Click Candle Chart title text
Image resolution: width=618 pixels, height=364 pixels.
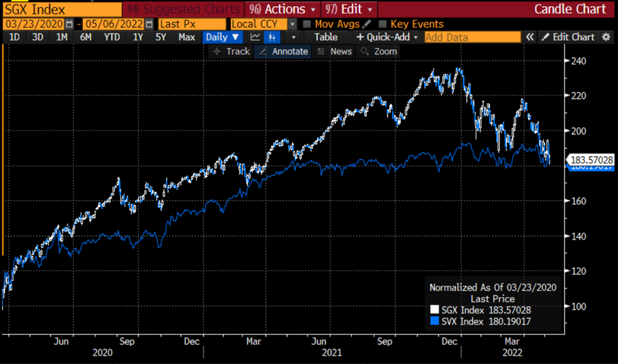(570, 9)
